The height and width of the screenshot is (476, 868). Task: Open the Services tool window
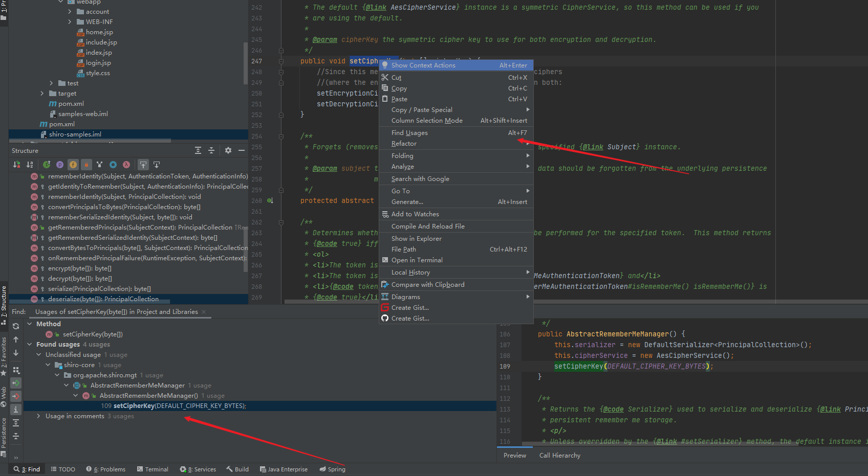click(x=198, y=469)
